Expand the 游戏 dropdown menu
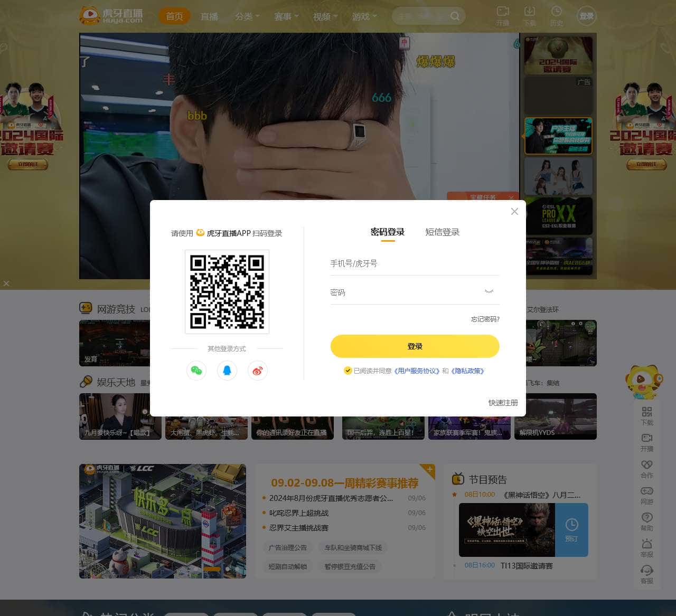The width and height of the screenshot is (676, 616). (364, 16)
